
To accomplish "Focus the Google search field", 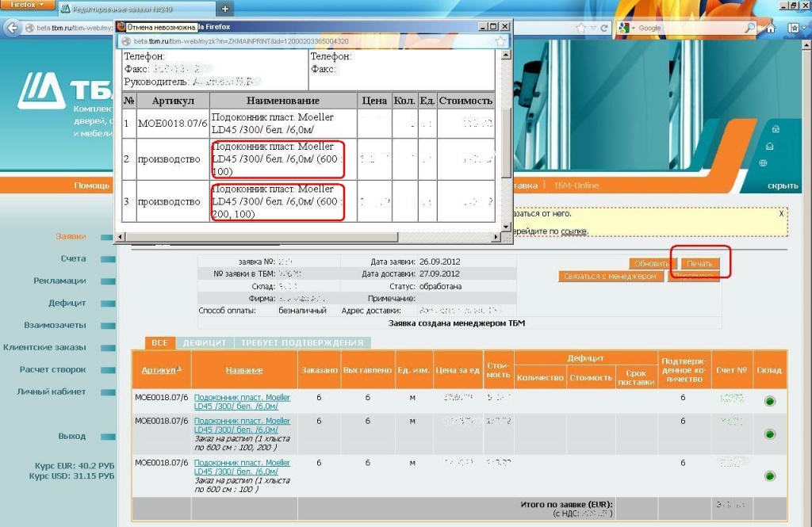I will [x=690, y=28].
